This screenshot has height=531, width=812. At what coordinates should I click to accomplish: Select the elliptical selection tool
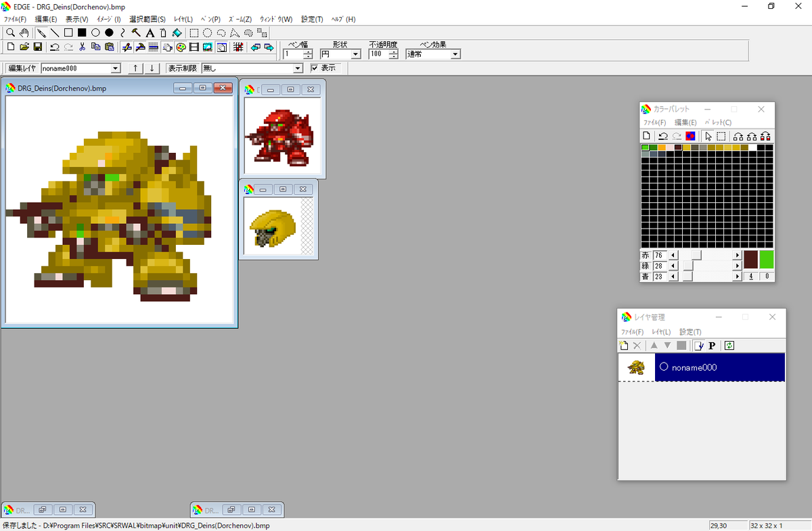[x=208, y=32]
